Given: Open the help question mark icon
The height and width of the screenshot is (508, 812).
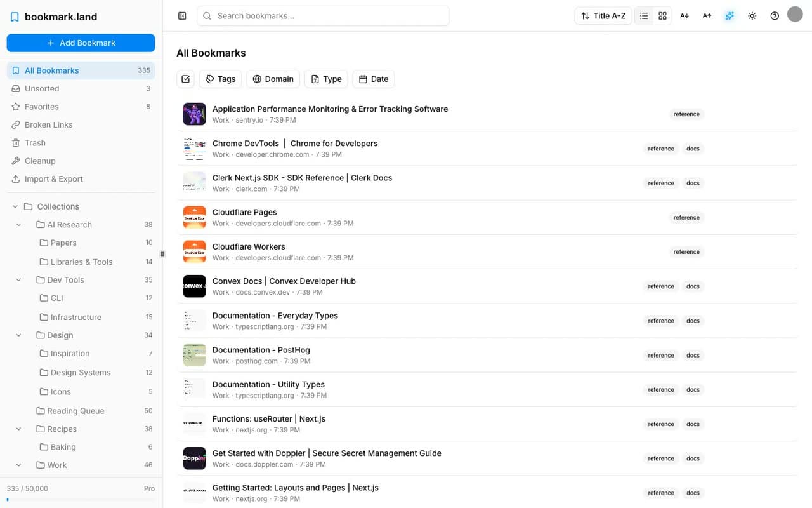Looking at the screenshot, I should [775, 16].
